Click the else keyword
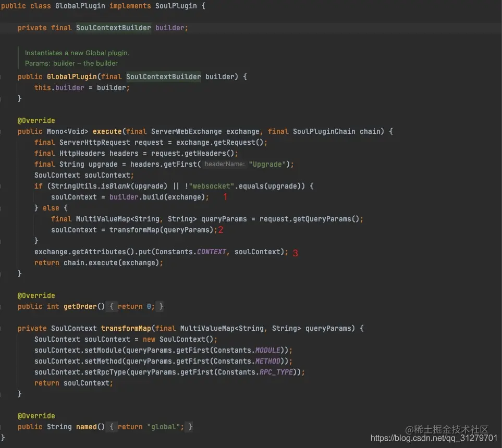 [x=51, y=208]
